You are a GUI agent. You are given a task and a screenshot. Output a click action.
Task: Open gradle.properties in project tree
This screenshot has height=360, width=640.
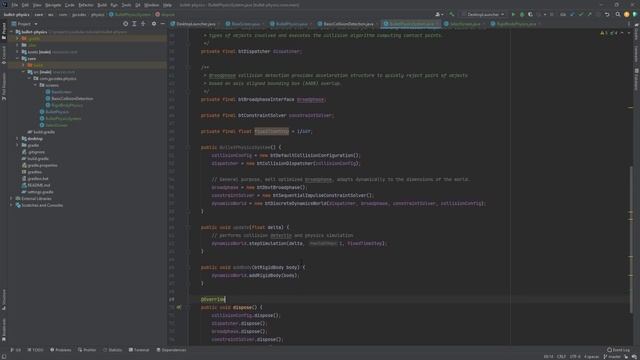click(42, 165)
